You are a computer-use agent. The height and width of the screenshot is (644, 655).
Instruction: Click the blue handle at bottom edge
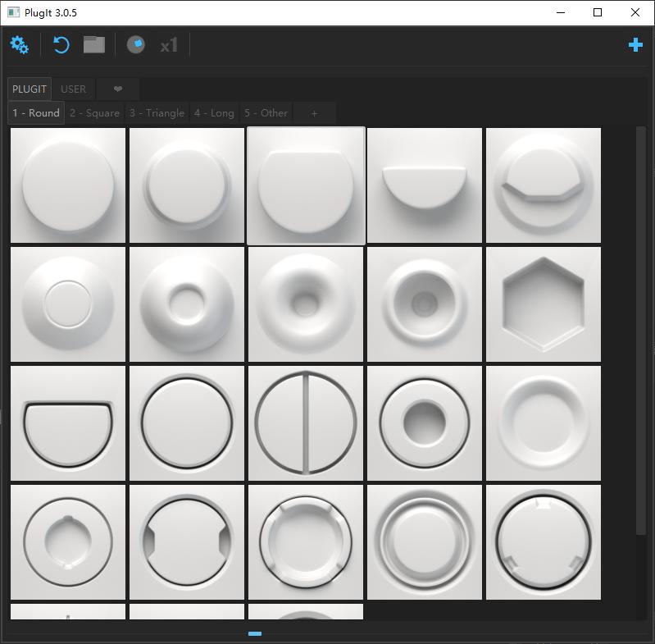pyautogui.click(x=255, y=633)
